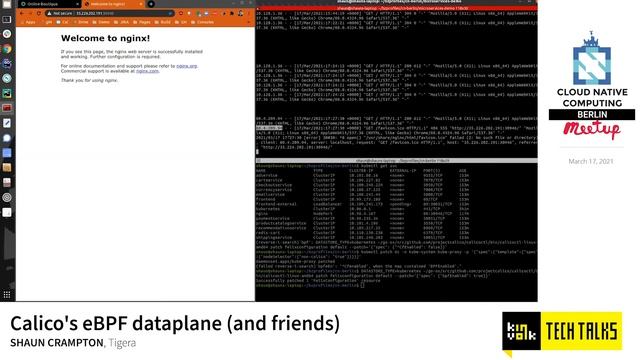Click the round icon after the browser tabs

151,4
